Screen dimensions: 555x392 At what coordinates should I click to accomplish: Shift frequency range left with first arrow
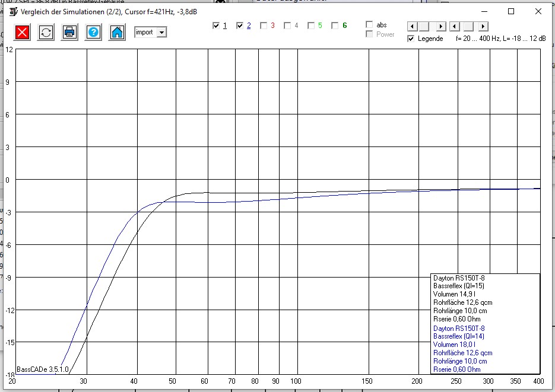click(x=413, y=26)
